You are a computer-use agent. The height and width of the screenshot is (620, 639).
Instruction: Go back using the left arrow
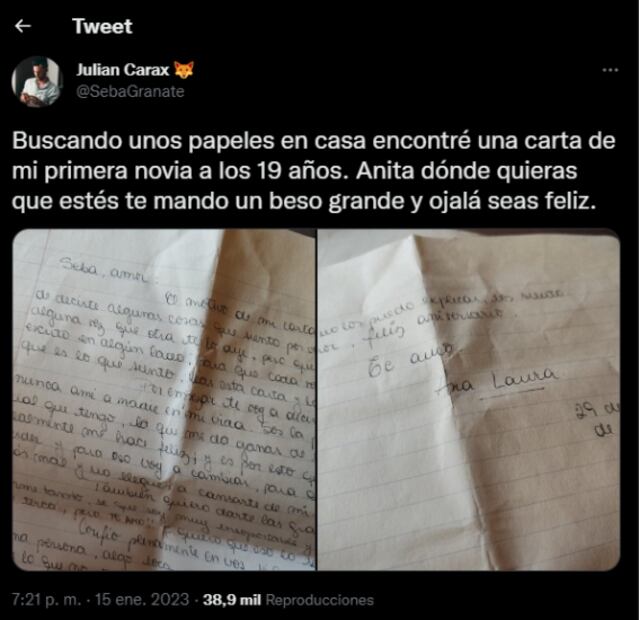tap(23, 26)
